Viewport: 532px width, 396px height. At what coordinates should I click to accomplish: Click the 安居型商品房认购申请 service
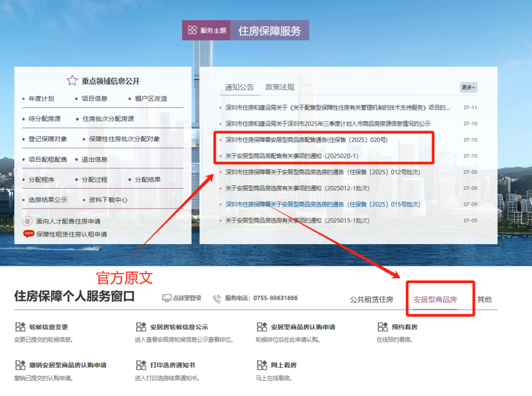click(x=302, y=327)
